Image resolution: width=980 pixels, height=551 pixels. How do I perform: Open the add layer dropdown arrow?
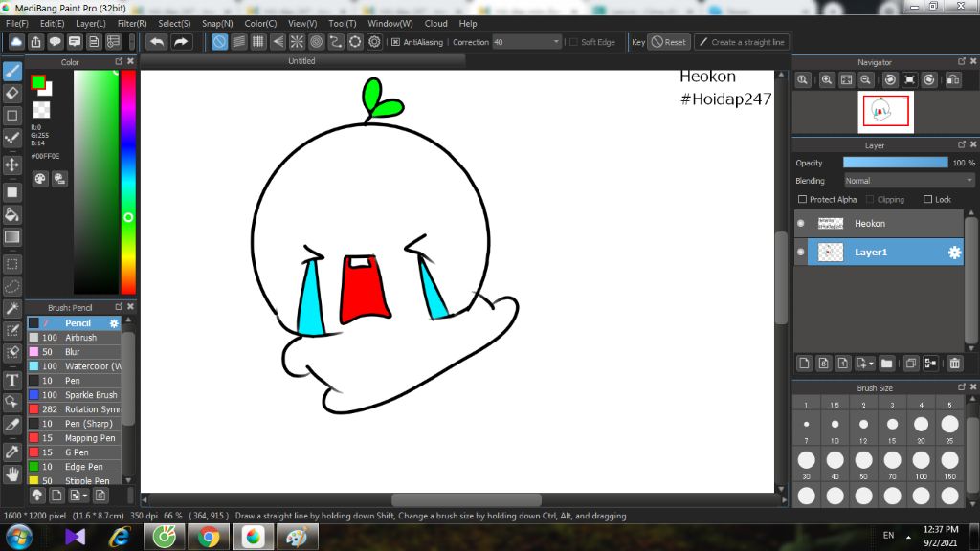(871, 363)
